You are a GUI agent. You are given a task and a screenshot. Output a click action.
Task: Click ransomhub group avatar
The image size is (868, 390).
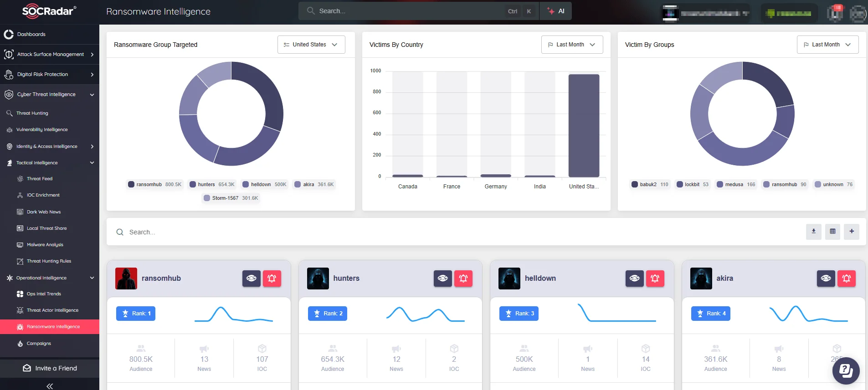(126, 279)
